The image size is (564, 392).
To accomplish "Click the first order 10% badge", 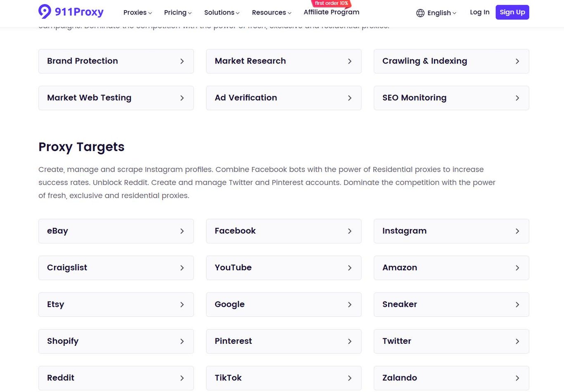I will (x=331, y=3).
